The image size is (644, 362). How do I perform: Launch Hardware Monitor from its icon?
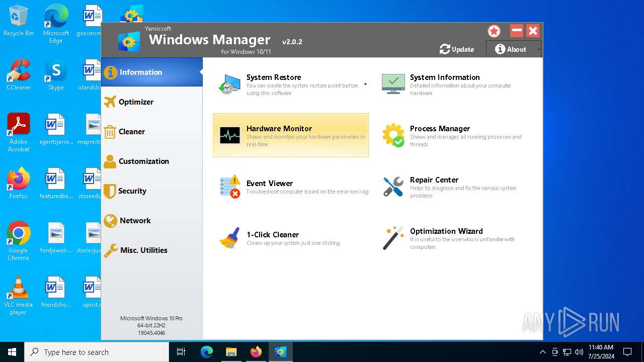tap(230, 135)
